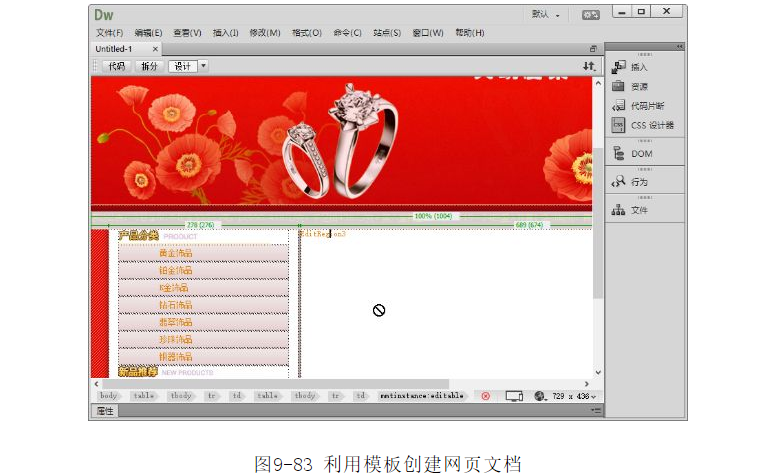The height and width of the screenshot is (475, 780).
Task: Select the mmtinstance:editable tag in tag selector
Action: (422, 396)
